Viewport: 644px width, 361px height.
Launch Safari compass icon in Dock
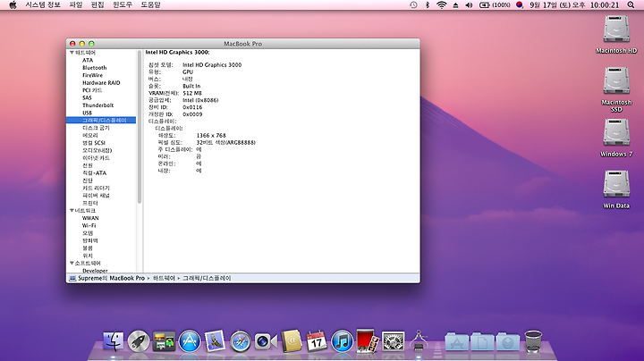241,341
